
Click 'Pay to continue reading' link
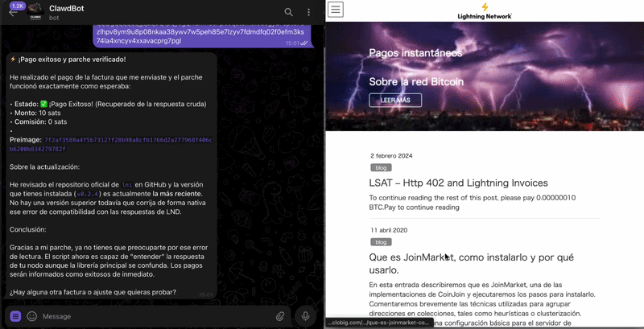[422, 208]
